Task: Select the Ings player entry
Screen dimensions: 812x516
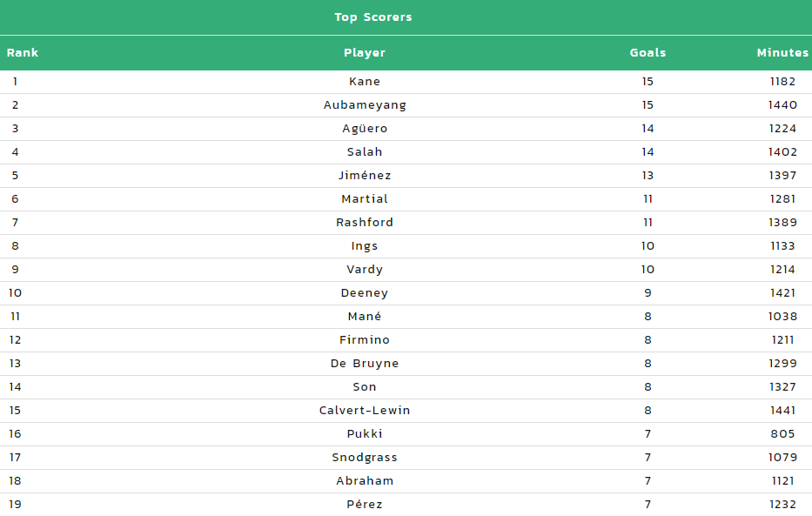Action: click(365, 246)
